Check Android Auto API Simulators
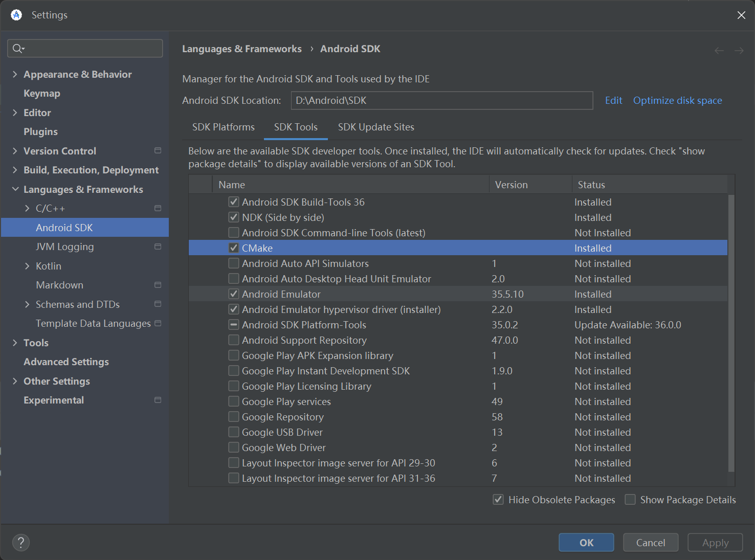This screenshot has width=755, height=560. coord(234,263)
